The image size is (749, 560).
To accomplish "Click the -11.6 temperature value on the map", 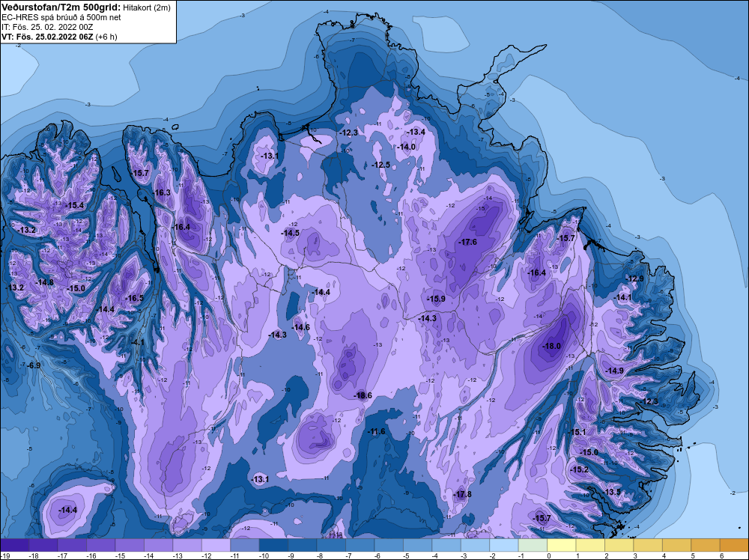I will coord(376,431).
